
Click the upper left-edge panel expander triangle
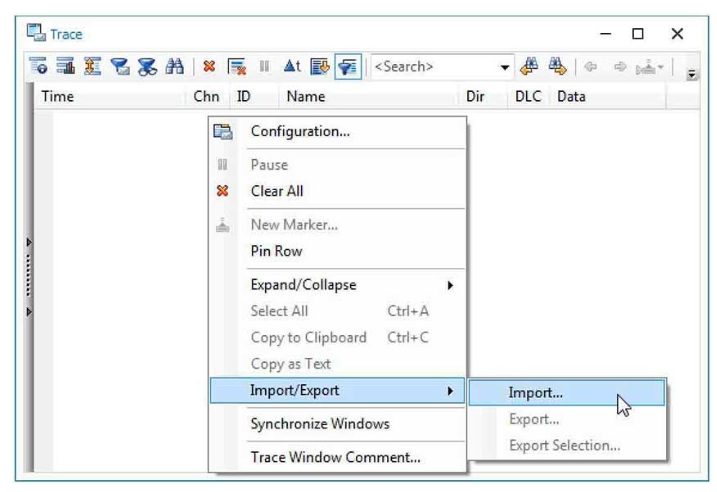[29, 242]
